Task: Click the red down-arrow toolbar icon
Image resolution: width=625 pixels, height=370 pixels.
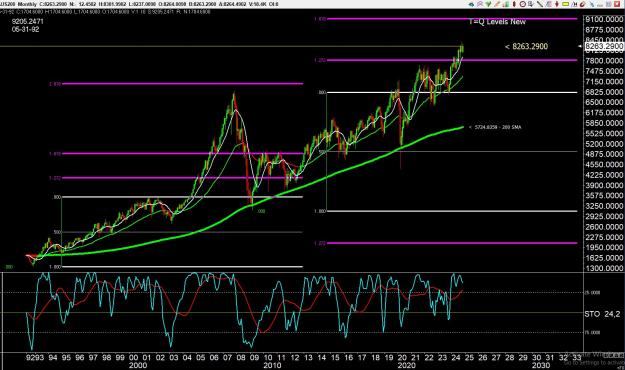Action: (557, 4)
